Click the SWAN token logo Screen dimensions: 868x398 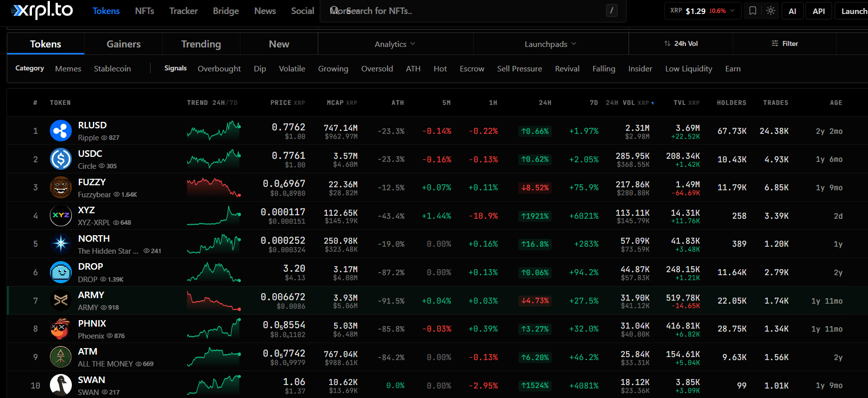coord(61,385)
